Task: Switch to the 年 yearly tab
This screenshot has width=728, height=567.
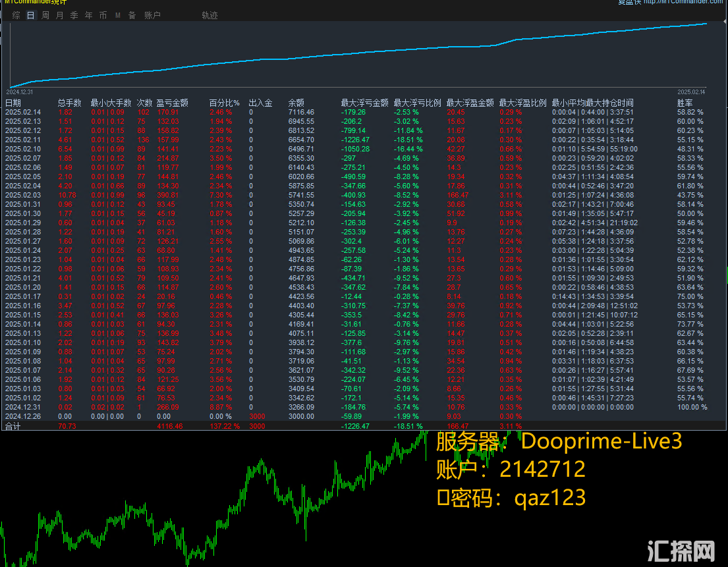Action: (89, 15)
